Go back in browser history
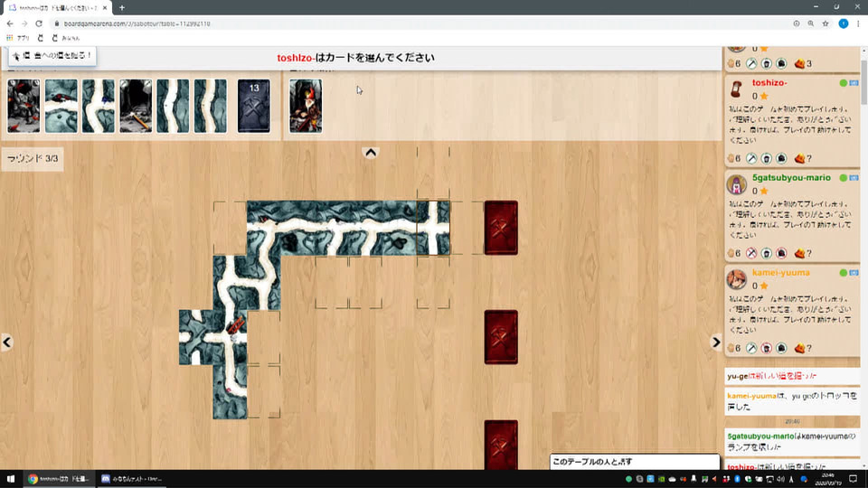This screenshot has height=488, width=868. tap(10, 23)
